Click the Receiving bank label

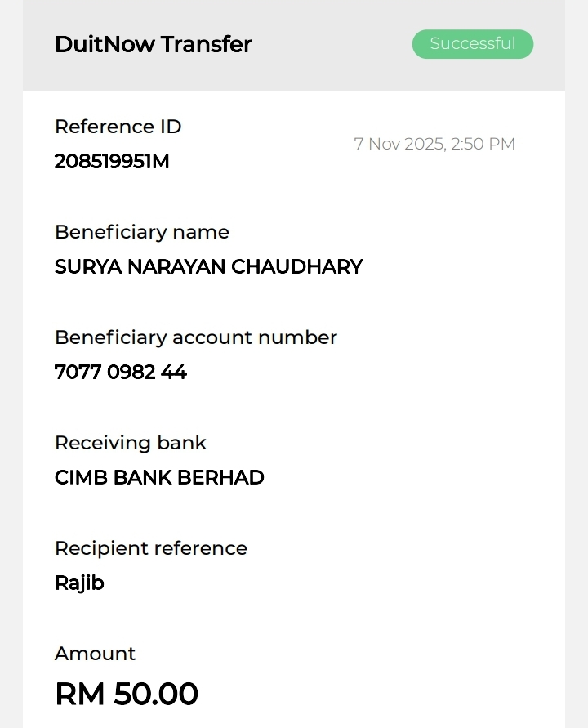pyautogui.click(x=130, y=443)
